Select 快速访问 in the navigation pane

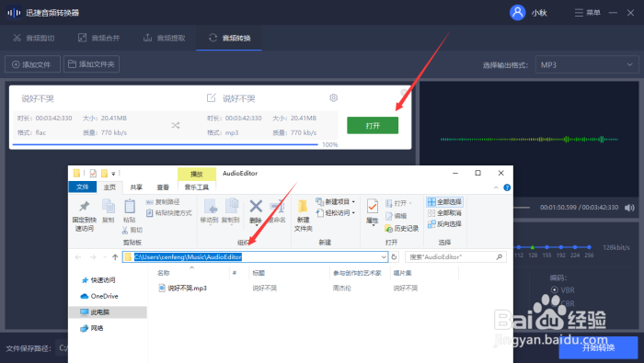click(x=98, y=280)
